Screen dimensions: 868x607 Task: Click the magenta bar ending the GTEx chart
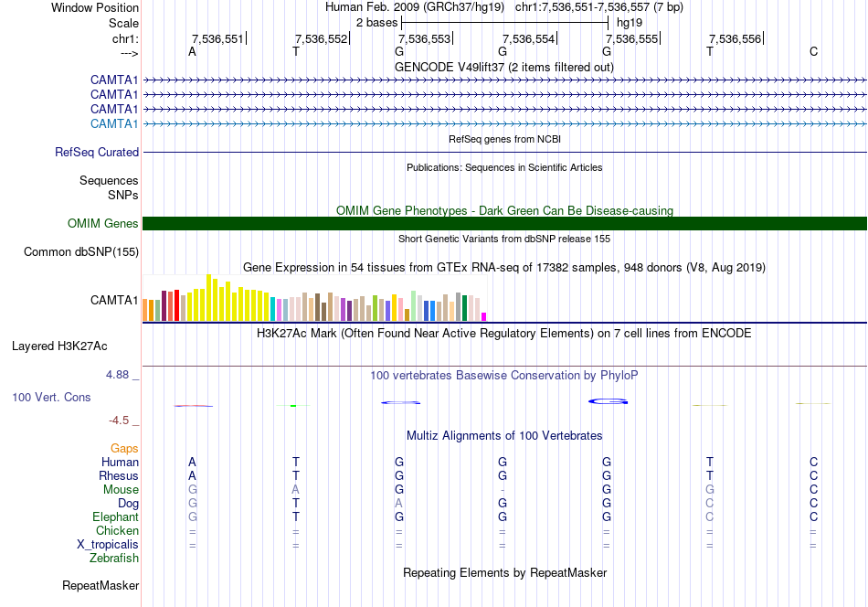pos(484,317)
